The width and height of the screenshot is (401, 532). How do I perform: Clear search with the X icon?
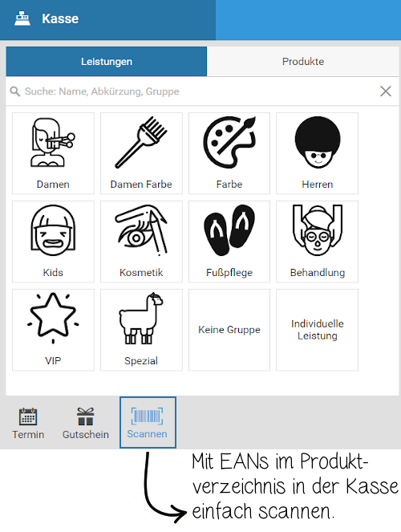click(x=386, y=91)
